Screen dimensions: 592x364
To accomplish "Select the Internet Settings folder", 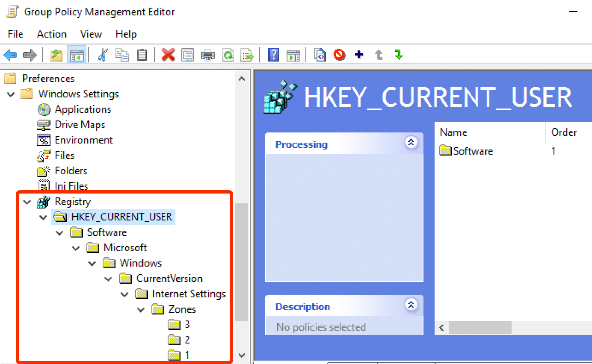I will coord(189,294).
